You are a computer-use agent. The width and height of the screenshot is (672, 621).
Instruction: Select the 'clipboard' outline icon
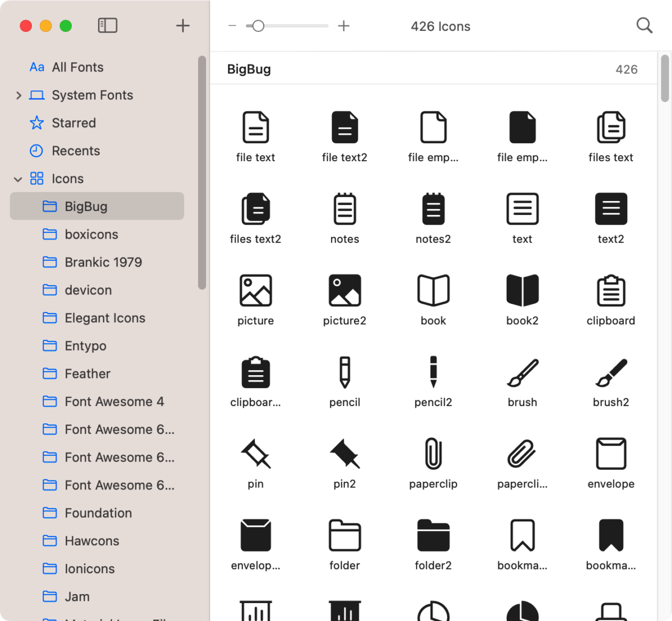coord(611,291)
